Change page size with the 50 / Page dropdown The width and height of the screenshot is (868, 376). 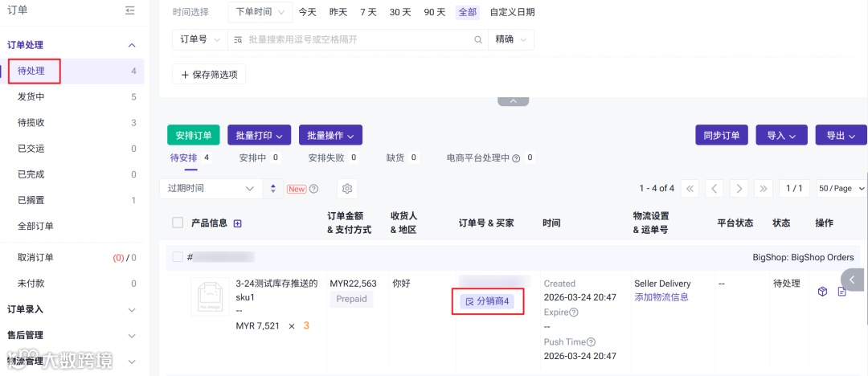(x=842, y=188)
